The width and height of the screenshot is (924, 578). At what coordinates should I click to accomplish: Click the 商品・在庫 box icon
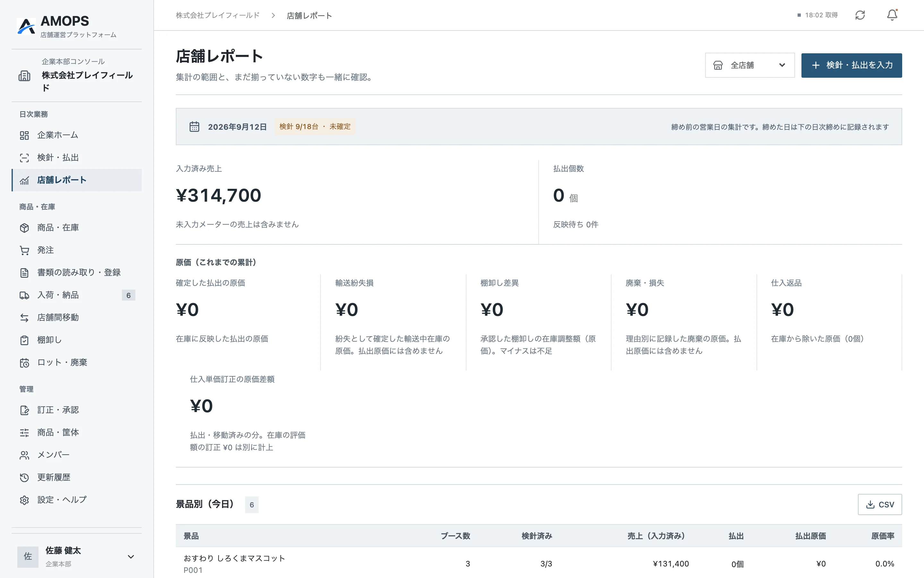click(24, 228)
